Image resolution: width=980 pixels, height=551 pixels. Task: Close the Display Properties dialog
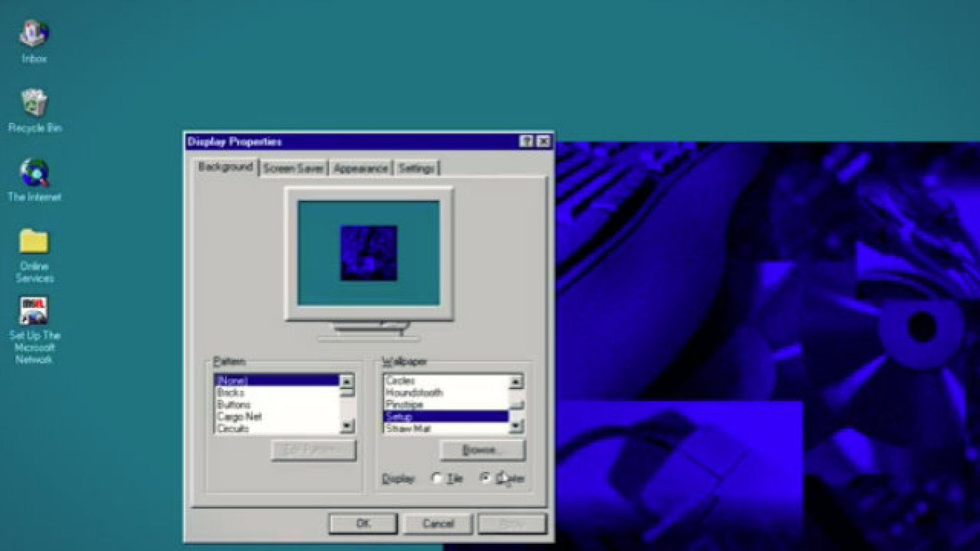click(543, 141)
